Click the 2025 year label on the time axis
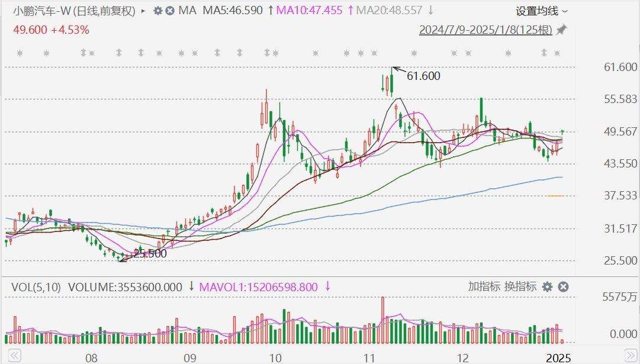Viewport: 640px width, 364px height. click(x=558, y=358)
